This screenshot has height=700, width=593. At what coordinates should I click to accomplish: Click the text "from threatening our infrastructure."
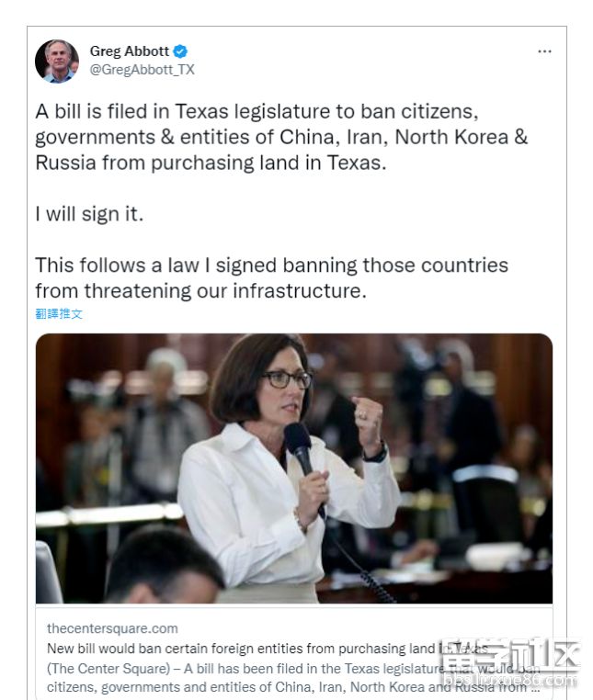[x=200, y=291]
